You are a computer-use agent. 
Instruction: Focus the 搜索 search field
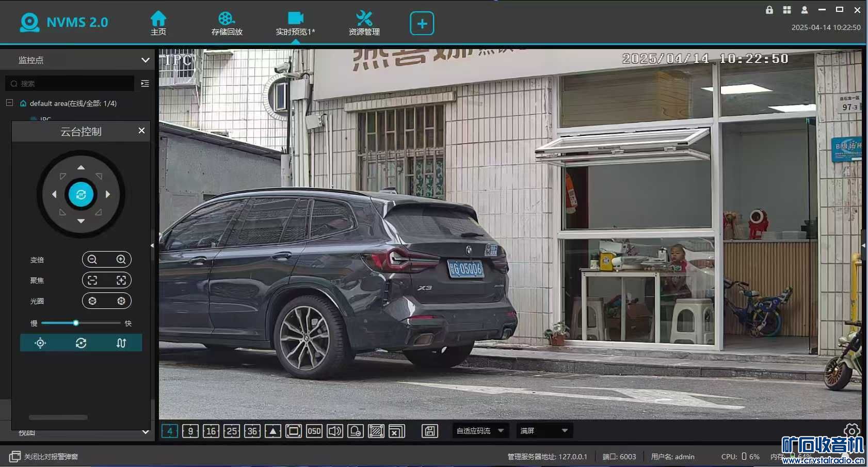pyautogui.click(x=70, y=83)
